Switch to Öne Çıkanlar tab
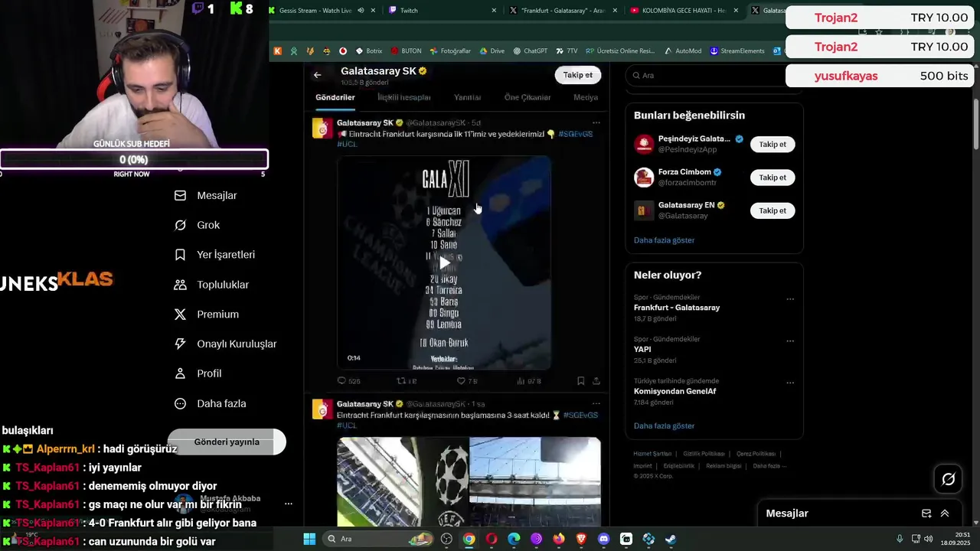The width and height of the screenshot is (980, 551). tap(528, 97)
